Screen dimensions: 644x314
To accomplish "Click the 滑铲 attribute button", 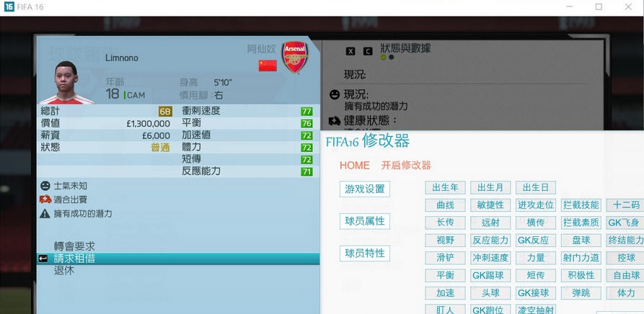I will 445,258.
